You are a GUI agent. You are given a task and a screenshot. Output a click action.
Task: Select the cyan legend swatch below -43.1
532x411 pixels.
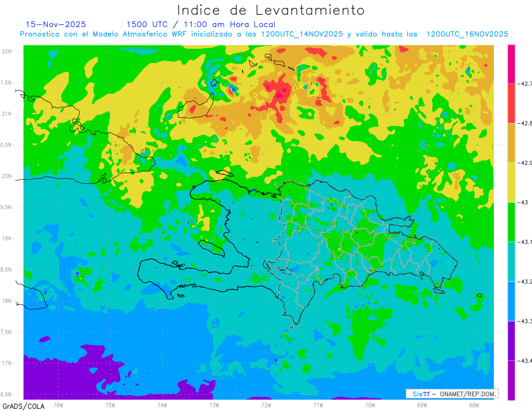coord(511,262)
